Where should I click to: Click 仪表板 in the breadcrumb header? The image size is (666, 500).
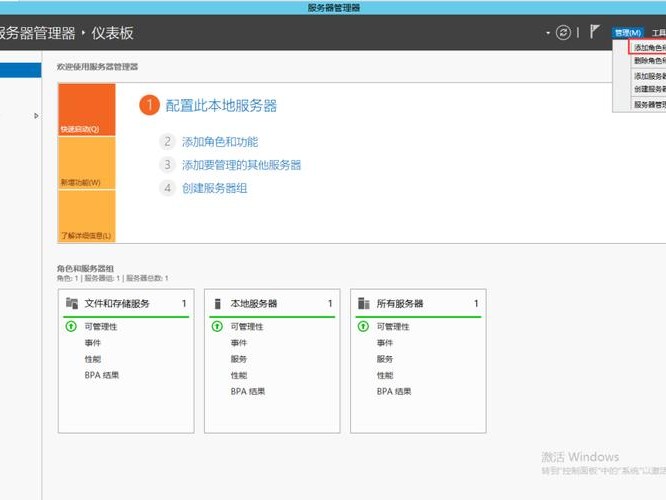(113, 33)
